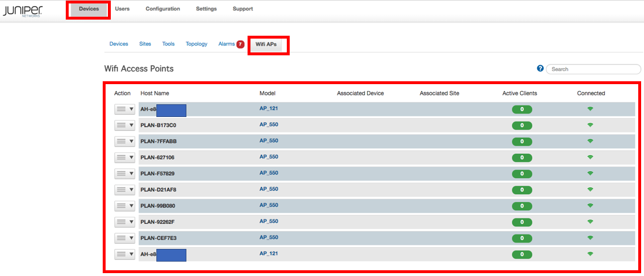The height and width of the screenshot is (276, 644).
Task: Click the wifi signal icon for PLAN-CEF7E3
Action: [590, 238]
